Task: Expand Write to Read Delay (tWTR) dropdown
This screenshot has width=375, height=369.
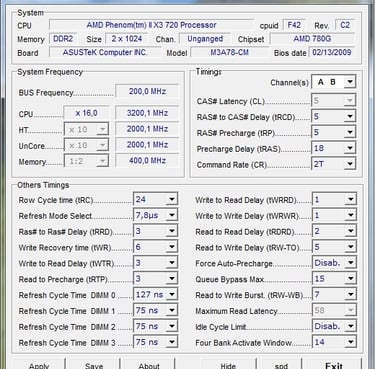Action: (155, 263)
